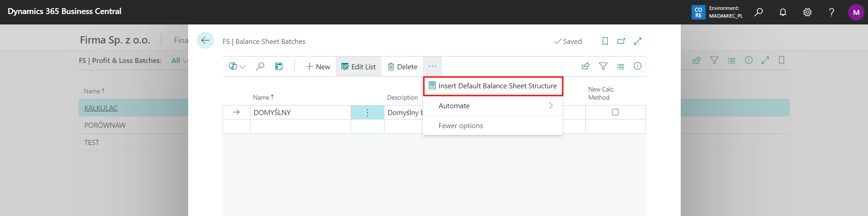Choose Insert Default Balance Sheet Structure
The width and height of the screenshot is (868, 216).
[x=493, y=86]
